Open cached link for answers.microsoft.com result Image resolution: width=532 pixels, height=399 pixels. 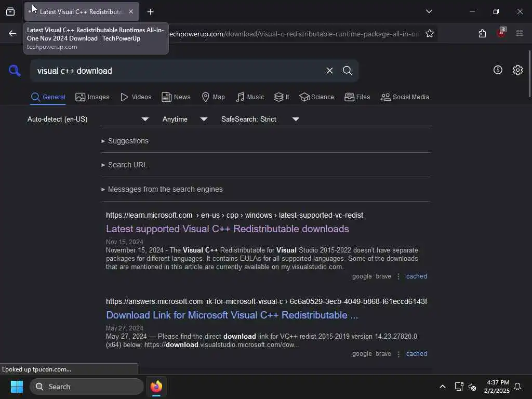point(417,353)
